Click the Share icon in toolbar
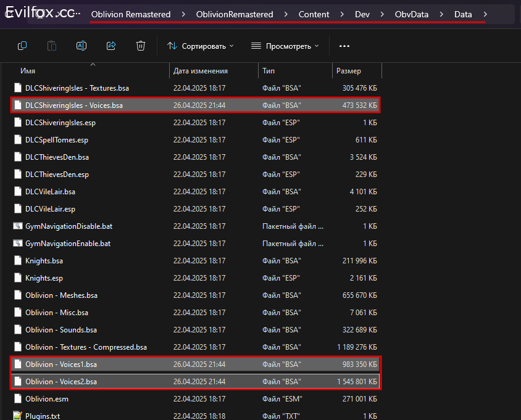521x420 pixels. (111, 46)
